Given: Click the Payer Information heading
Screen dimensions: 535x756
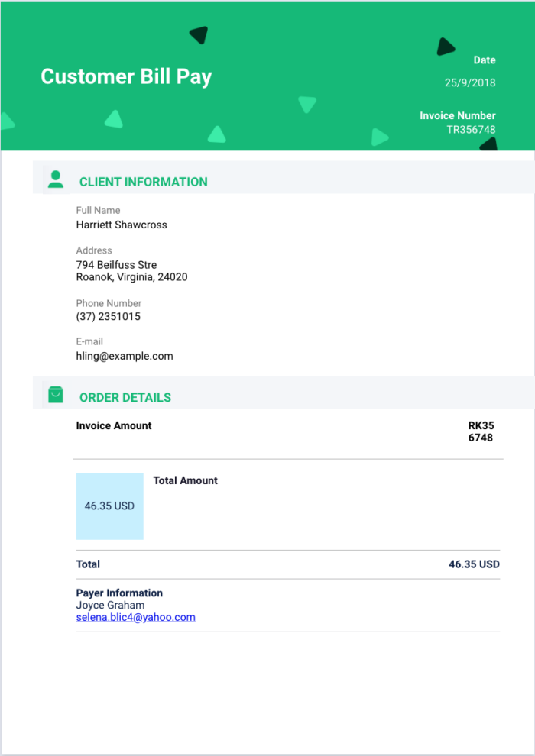Looking at the screenshot, I should [119, 593].
